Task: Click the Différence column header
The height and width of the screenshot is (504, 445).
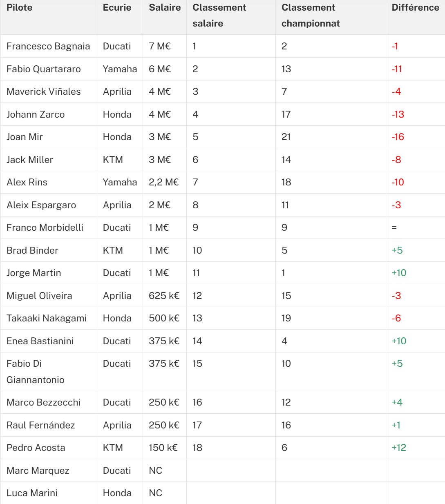Action: pos(415,8)
